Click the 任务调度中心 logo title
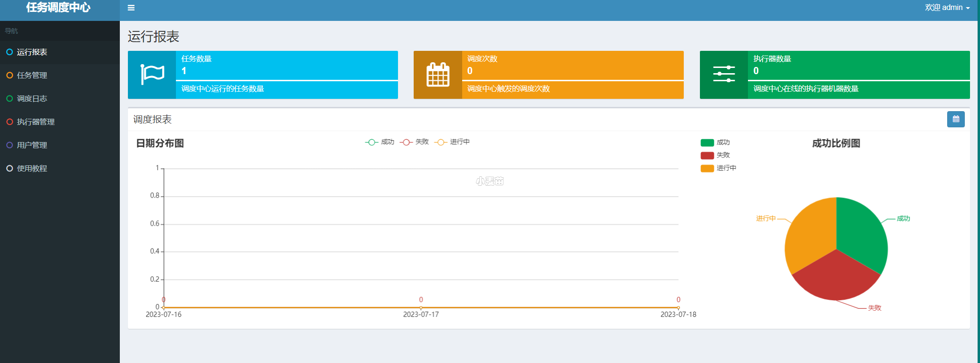The image size is (980, 363). click(58, 8)
